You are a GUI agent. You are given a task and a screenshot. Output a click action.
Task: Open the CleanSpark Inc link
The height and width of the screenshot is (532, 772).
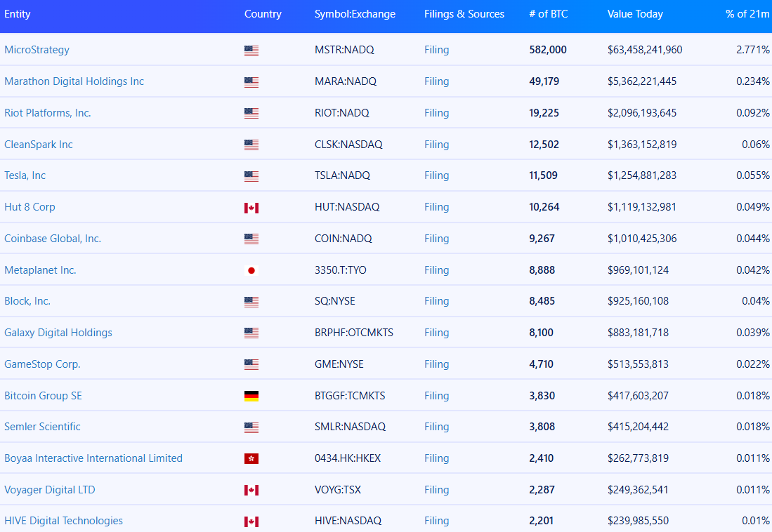point(39,144)
